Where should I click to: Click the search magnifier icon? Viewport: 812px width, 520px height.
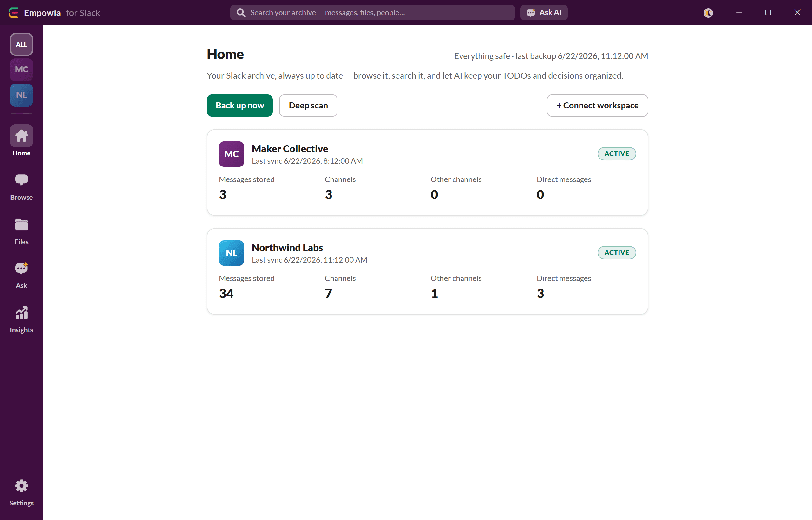[x=241, y=13]
